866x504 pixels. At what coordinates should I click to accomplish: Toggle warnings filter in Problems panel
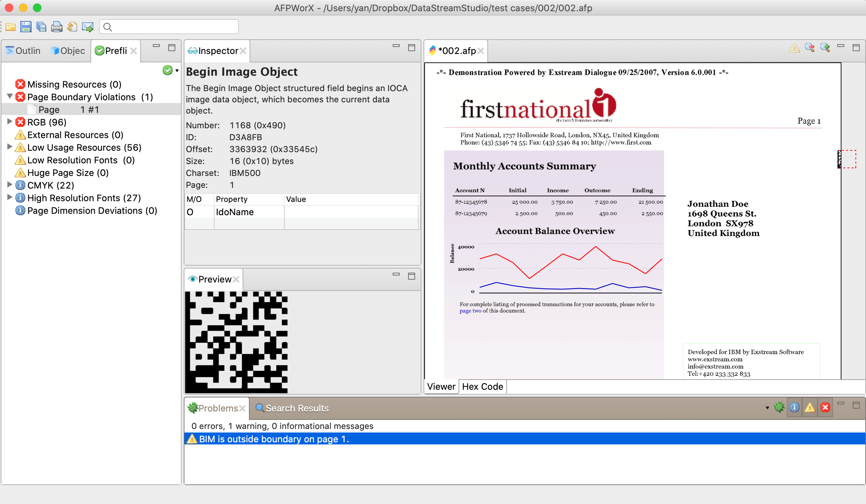click(810, 407)
